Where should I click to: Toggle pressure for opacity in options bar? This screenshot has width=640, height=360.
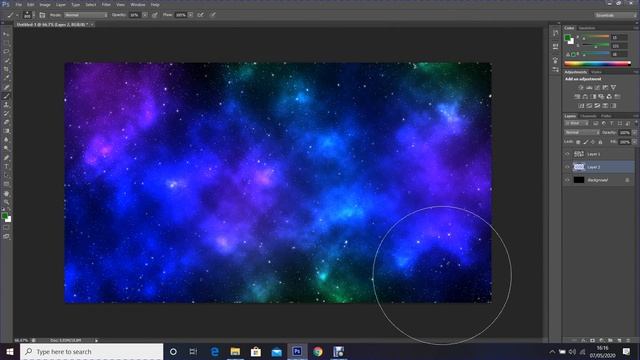pos(155,15)
